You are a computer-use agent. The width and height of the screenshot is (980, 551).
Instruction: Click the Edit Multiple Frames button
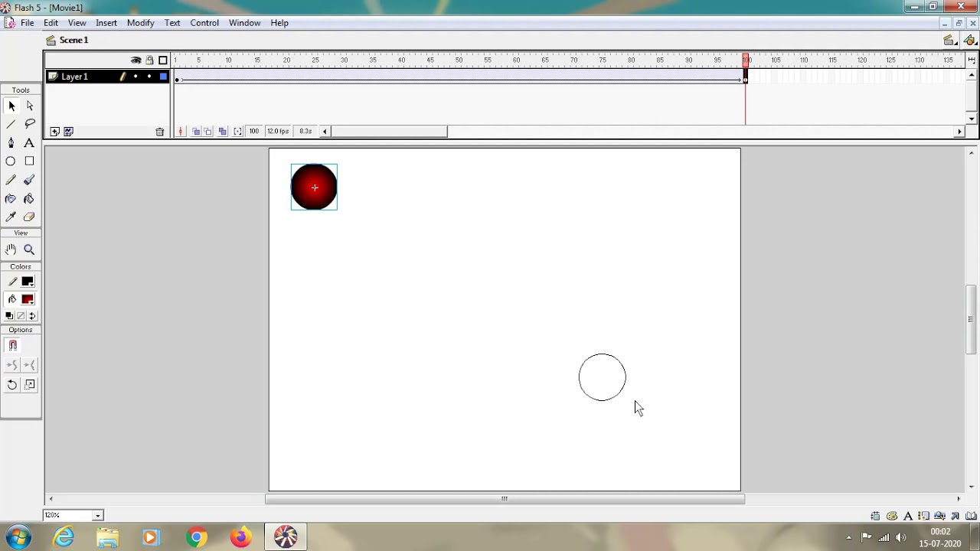[223, 132]
